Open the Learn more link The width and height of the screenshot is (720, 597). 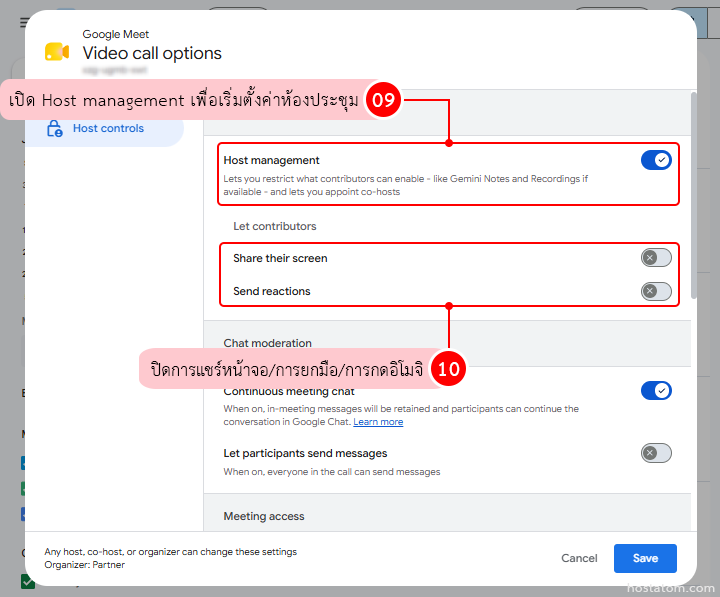point(378,422)
